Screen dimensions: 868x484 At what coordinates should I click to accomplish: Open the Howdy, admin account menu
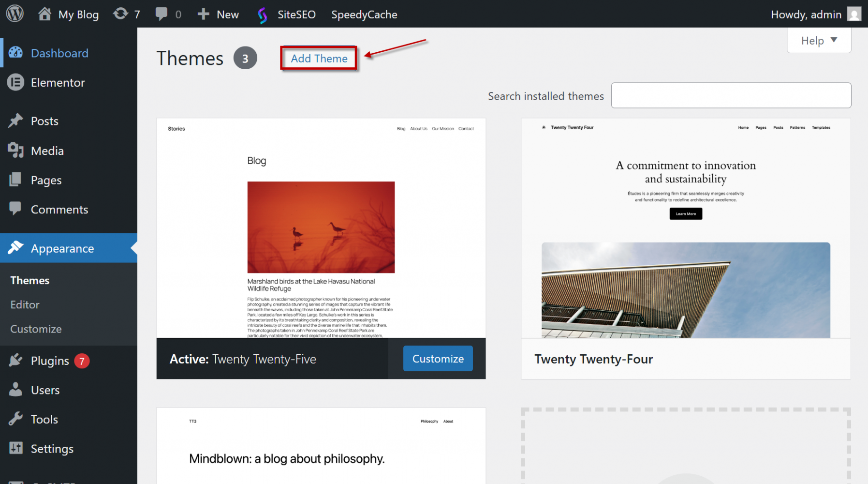806,15
